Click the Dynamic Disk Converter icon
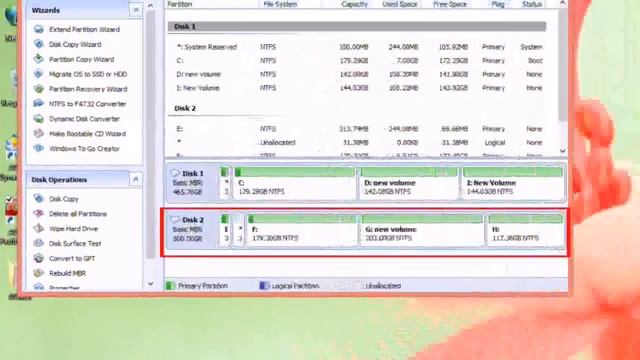The height and width of the screenshot is (360, 640). pyautogui.click(x=39, y=119)
